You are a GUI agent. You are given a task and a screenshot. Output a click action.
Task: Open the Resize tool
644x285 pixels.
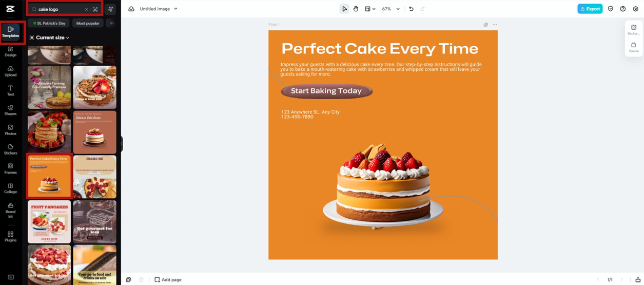tap(634, 47)
